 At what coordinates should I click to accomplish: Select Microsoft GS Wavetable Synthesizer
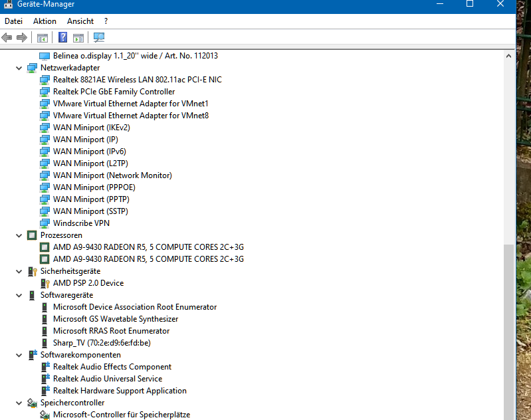tap(116, 319)
